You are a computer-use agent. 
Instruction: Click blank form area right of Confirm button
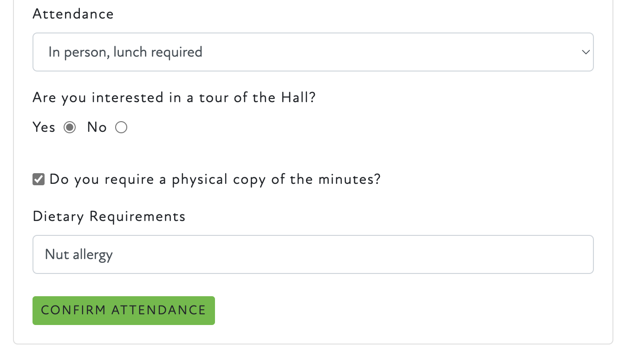pyautogui.click(x=395, y=310)
